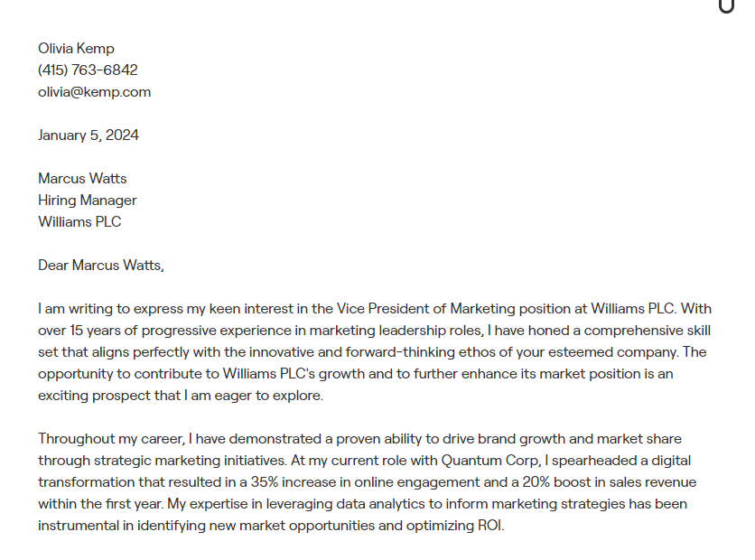Click the Williams PLC company line in address block
The width and height of the screenshot is (755, 560).
click(x=79, y=222)
